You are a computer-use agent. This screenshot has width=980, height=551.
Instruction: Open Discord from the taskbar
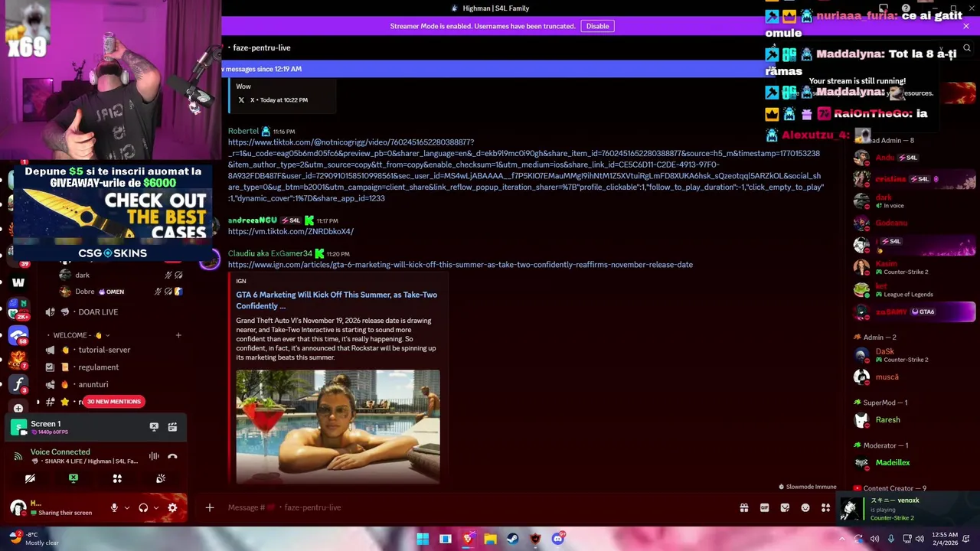coord(558,539)
